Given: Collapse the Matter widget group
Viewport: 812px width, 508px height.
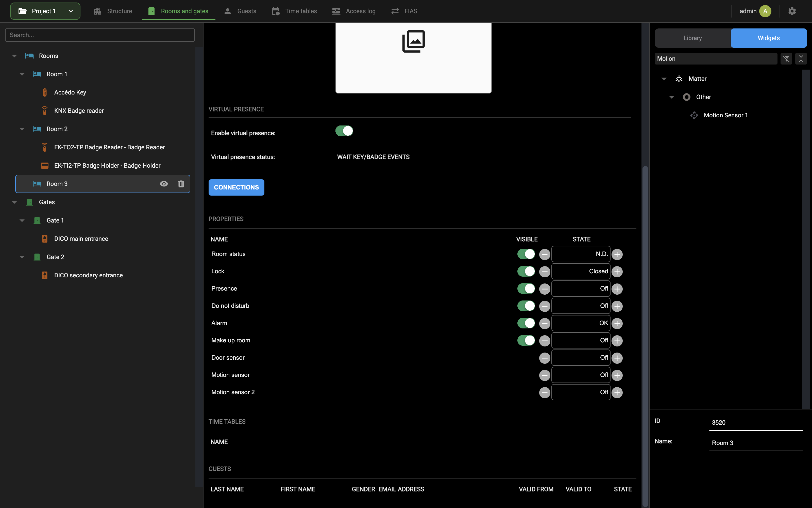Looking at the screenshot, I should (x=664, y=79).
